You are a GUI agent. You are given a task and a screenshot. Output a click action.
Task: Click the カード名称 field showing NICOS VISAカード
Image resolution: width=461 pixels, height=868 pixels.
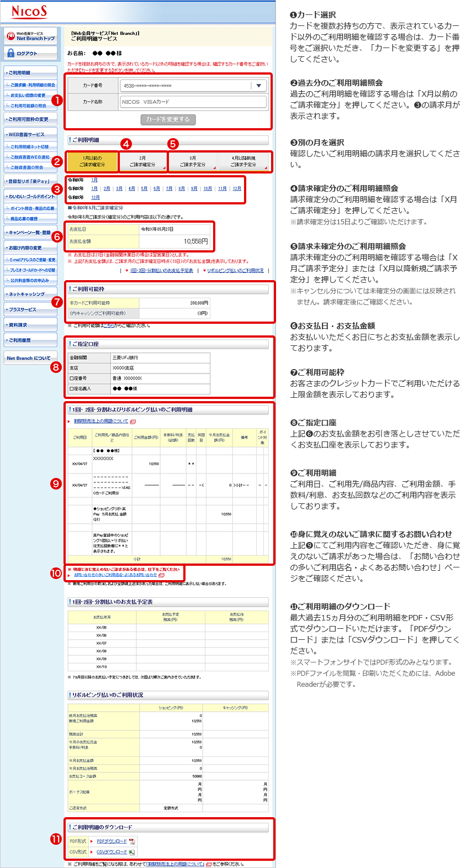193,102
